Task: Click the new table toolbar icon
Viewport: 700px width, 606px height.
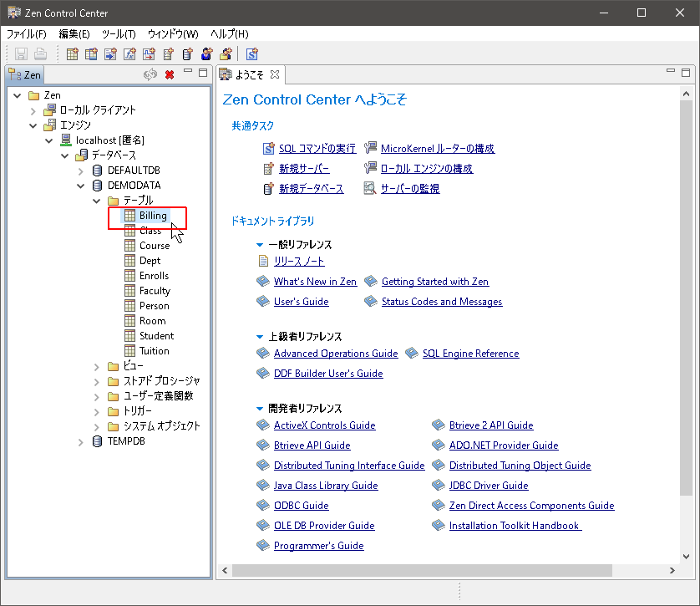Action: (x=73, y=54)
